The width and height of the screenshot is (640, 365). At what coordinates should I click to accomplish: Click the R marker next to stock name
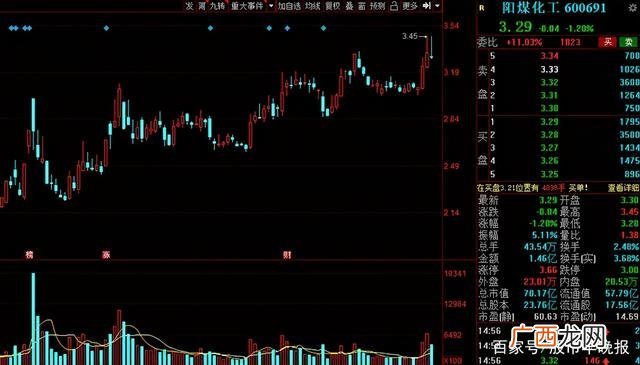(x=482, y=7)
